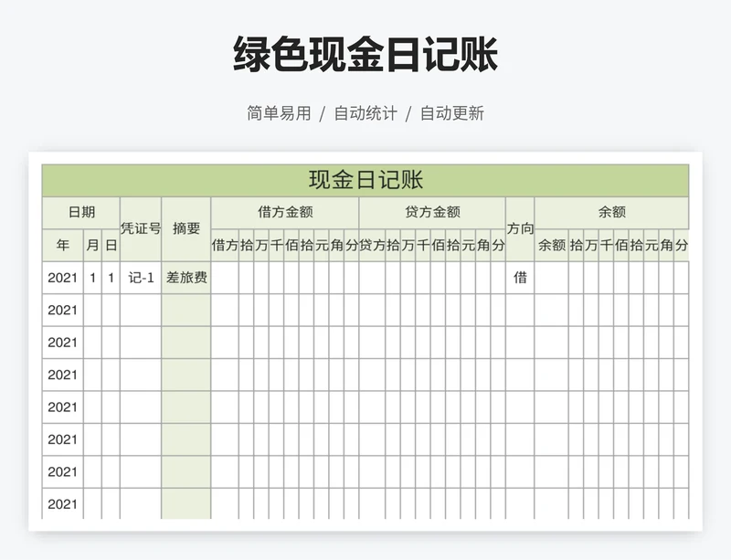The width and height of the screenshot is (731, 560).
Task: Click 千 header under 贷方金额
Action: tap(423, 245)
